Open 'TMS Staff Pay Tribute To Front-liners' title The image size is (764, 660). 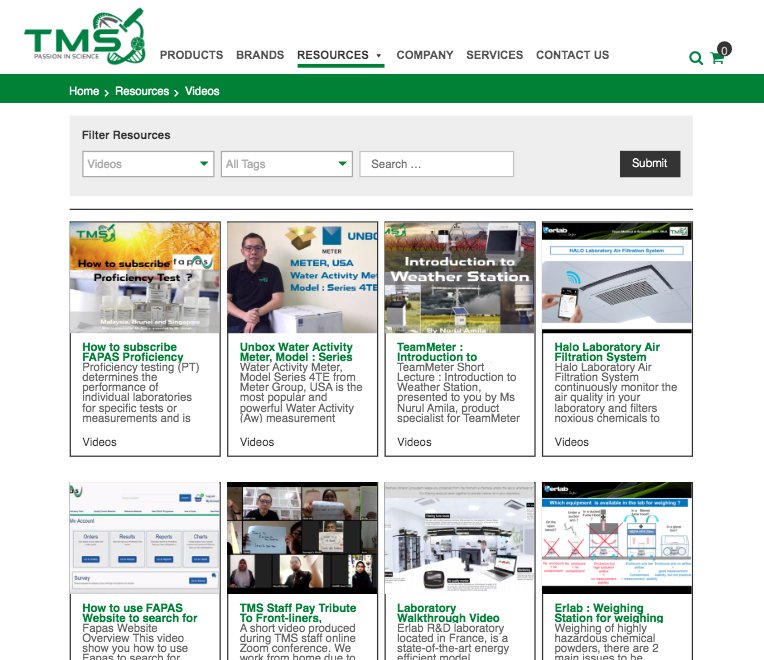298,613
